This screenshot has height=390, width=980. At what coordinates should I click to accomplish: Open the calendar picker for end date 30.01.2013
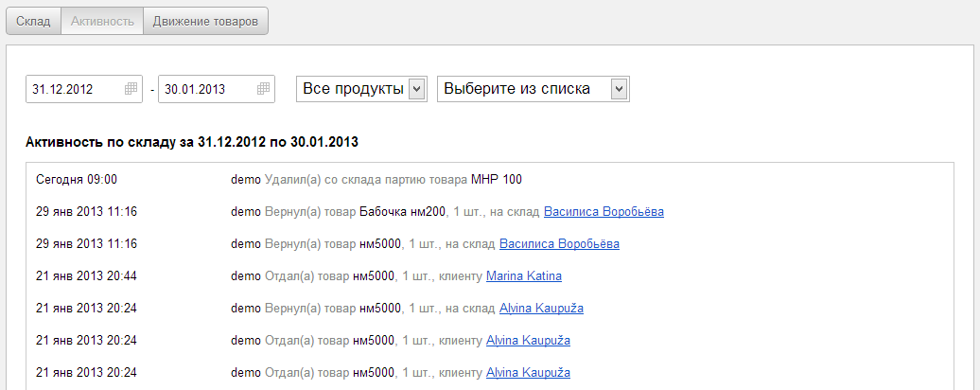point(263,89)
